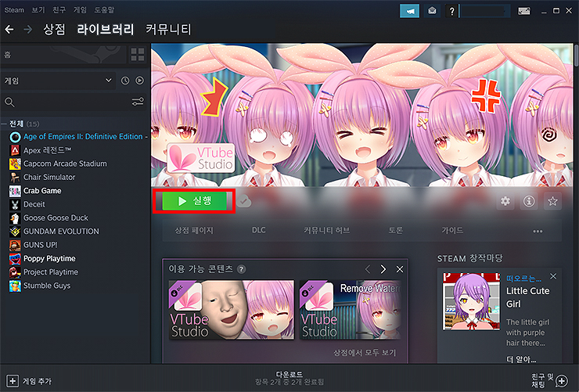This screenshot has width=579, height=392.
Task: Open available content help question mark
Action: (x=241, y=269)
